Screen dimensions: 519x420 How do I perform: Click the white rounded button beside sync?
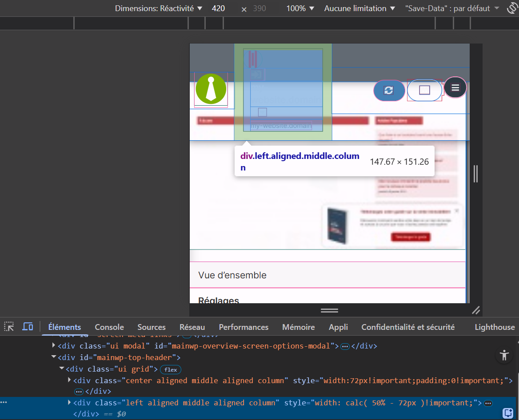click(x=424, y=90)
